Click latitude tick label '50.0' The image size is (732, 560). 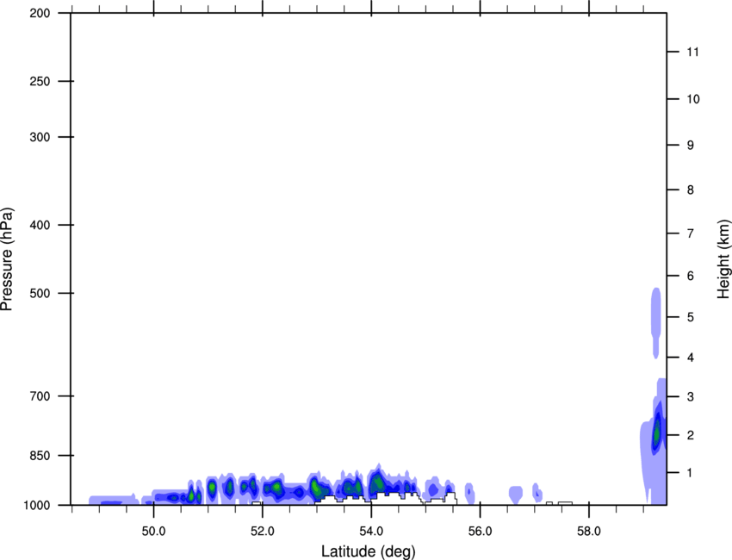153,532
